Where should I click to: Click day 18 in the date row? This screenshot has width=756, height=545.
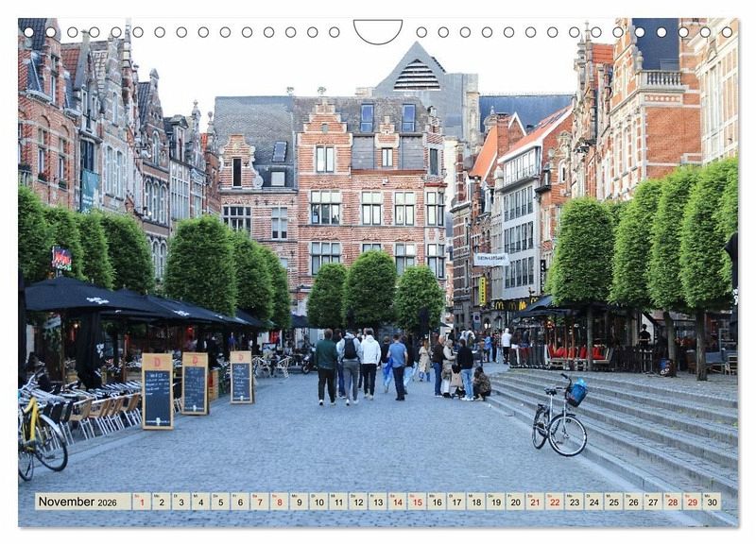pyautogui.click(x=475, y=502)
